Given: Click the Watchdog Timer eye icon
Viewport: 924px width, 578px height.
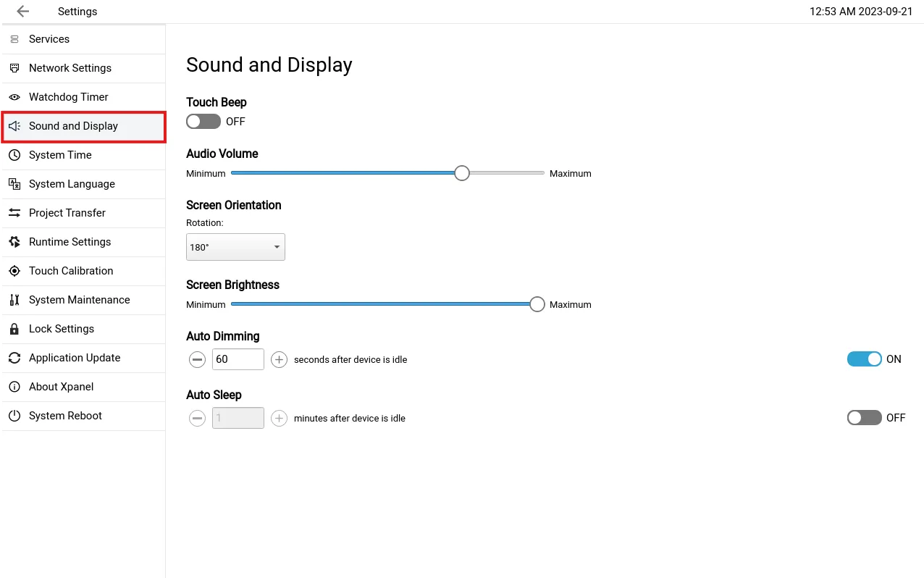Looking at the screenshot, I should pyautogui.click(x=14, y=97).
